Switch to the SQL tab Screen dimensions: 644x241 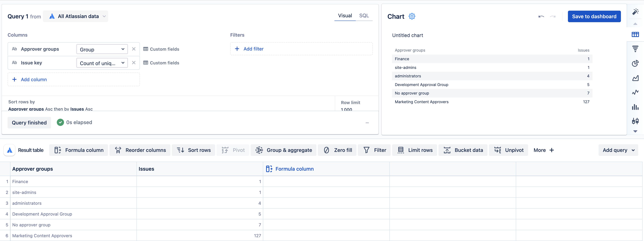click(x=364, y=16)
